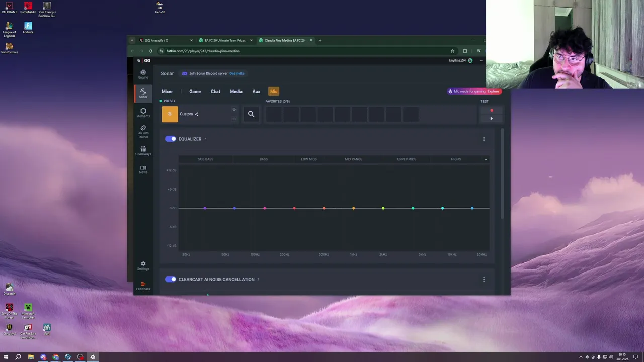Image resolution: width=644 pixels, height=362 pixels.
Task: Open Fortnite desktop shortcut
Action: click(x=28, y=28)
